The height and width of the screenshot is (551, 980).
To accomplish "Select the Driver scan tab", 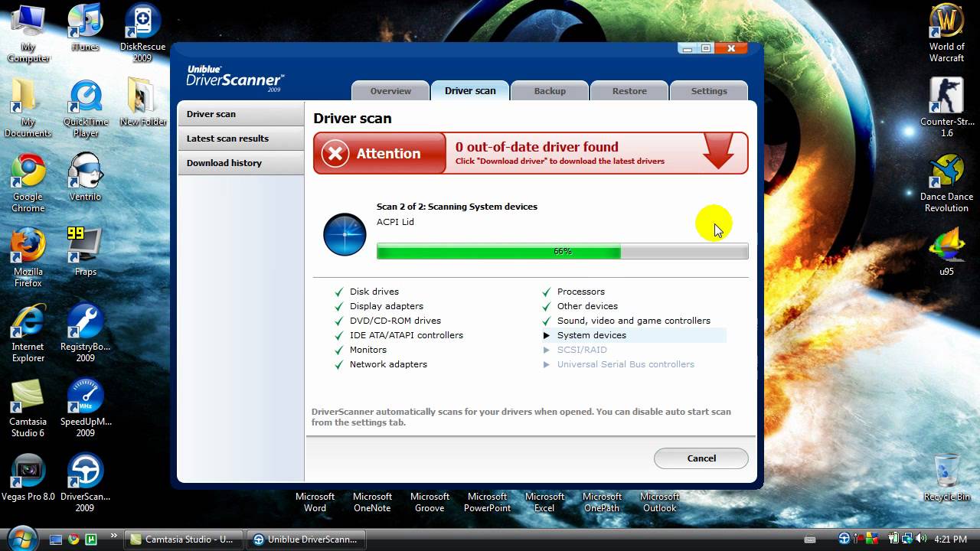I will pyautogui.click(x=470, y=90).
